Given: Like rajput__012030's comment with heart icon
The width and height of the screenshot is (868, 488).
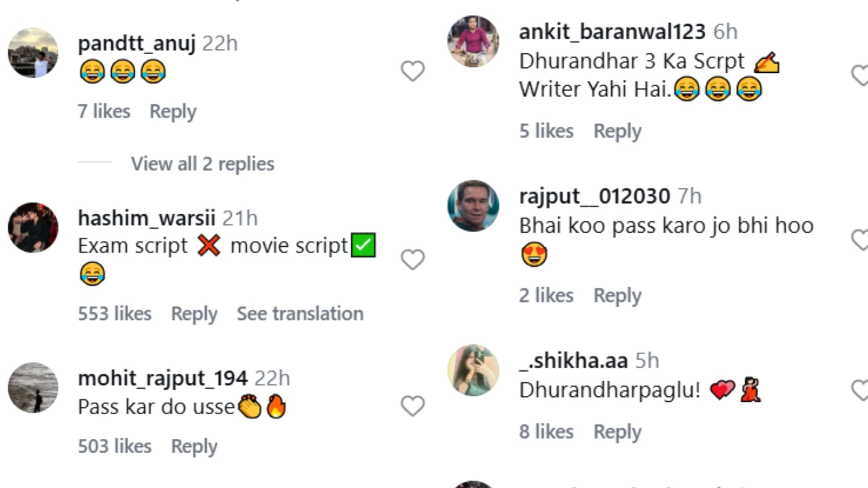Looking at the screenshot, I should 859,240.
